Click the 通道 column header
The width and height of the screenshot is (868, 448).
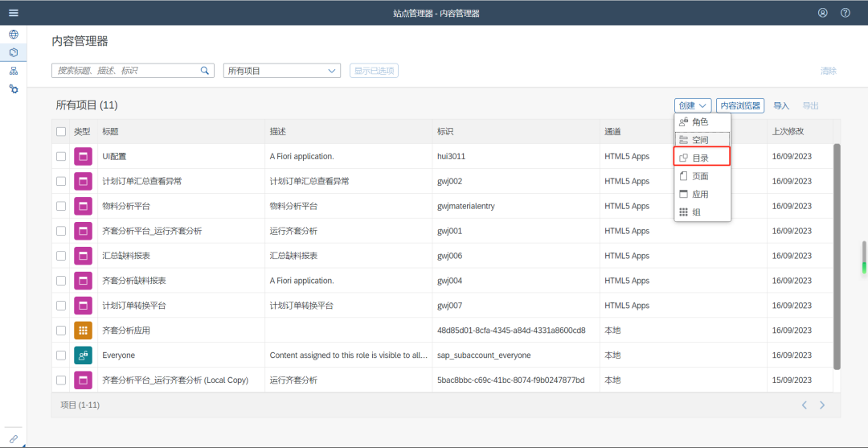coord(683,132)
